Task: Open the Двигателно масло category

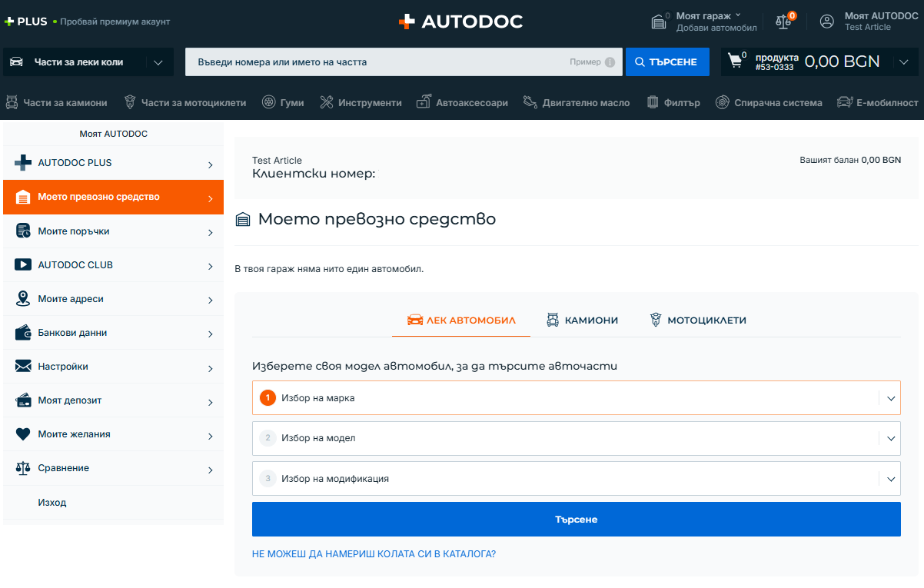Action: point(576,102)
